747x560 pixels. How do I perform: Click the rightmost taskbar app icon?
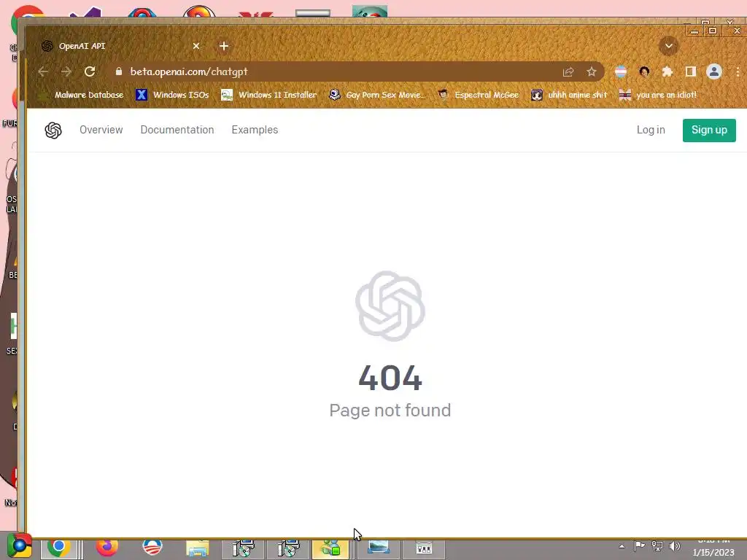pos(424,548)
